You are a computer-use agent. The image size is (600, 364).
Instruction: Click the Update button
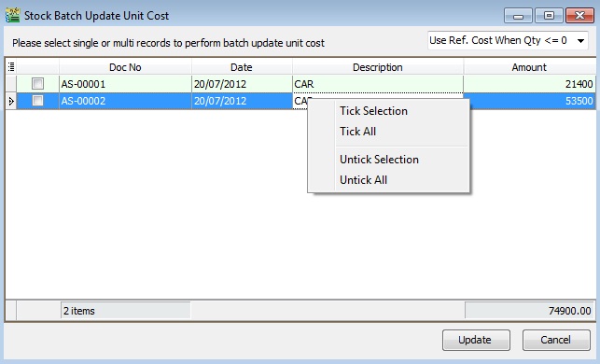tap(476, 340)
